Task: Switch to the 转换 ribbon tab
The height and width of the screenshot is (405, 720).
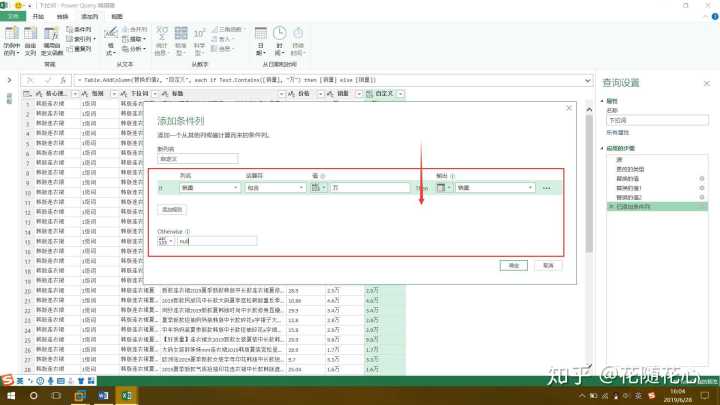Action: click(63, 17)
